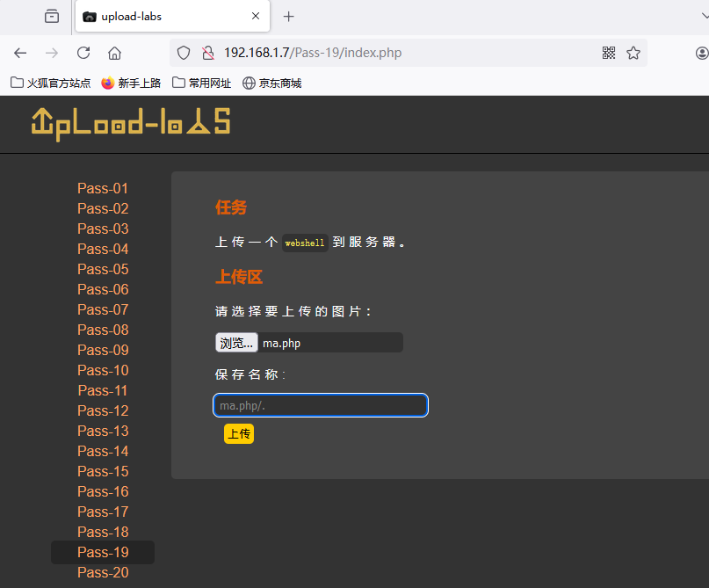Open the tab list view icon
The image size is (709, 588).
coord(52,16)
